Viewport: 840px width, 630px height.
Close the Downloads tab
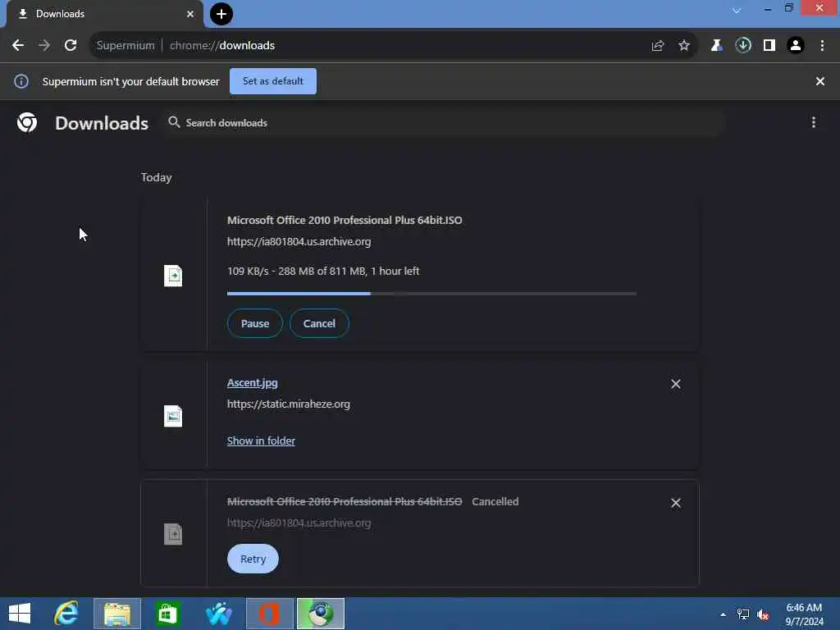pos(190,14)
